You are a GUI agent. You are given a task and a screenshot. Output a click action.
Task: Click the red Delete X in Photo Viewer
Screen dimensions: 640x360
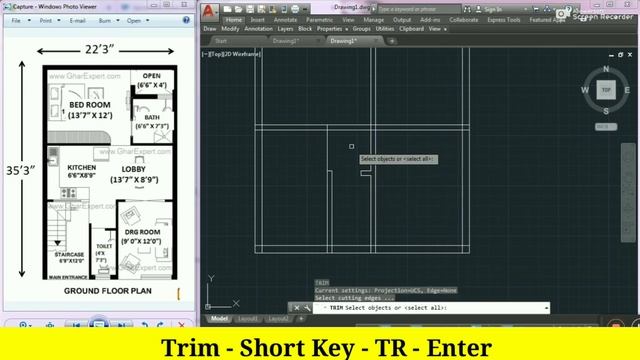point(182,324)
